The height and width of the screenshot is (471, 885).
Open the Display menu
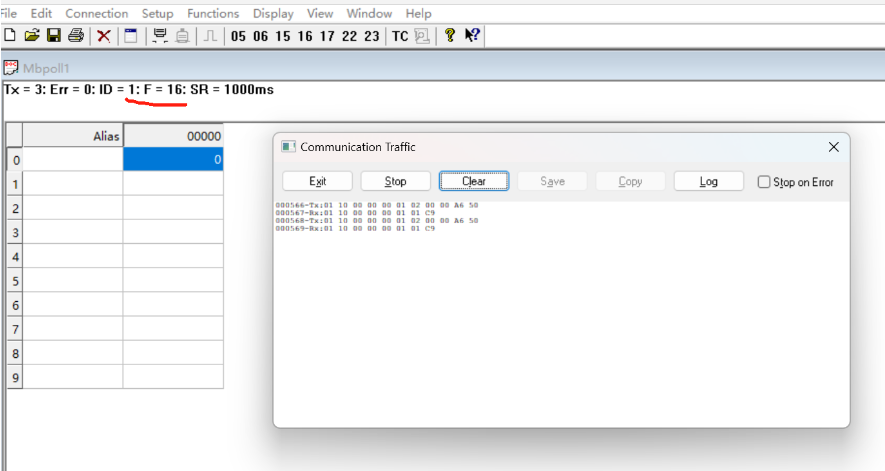(x=273, y=14)
